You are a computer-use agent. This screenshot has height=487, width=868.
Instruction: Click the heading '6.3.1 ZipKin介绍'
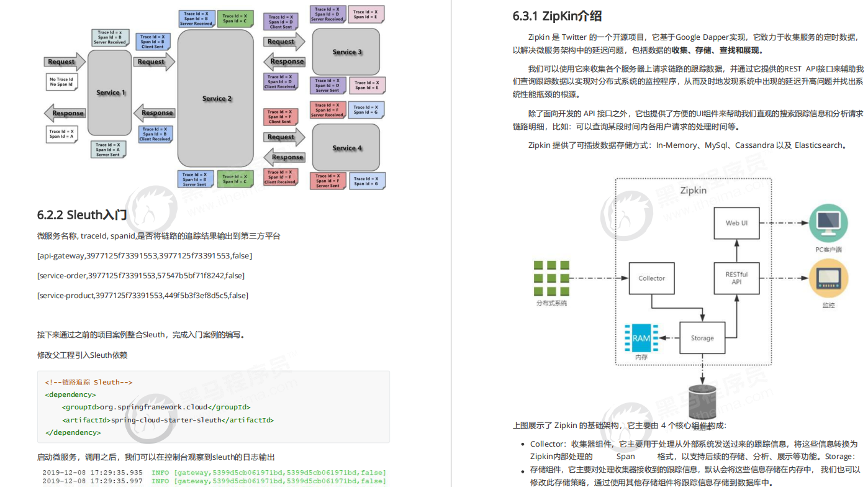click(x=557, y=16)
